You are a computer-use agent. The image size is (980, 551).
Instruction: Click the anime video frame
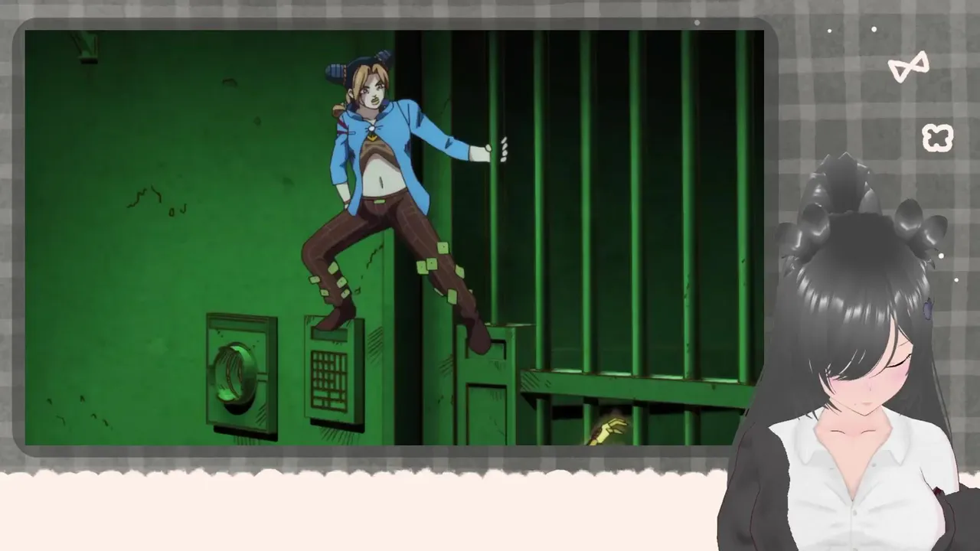click(x=394, y=237)
